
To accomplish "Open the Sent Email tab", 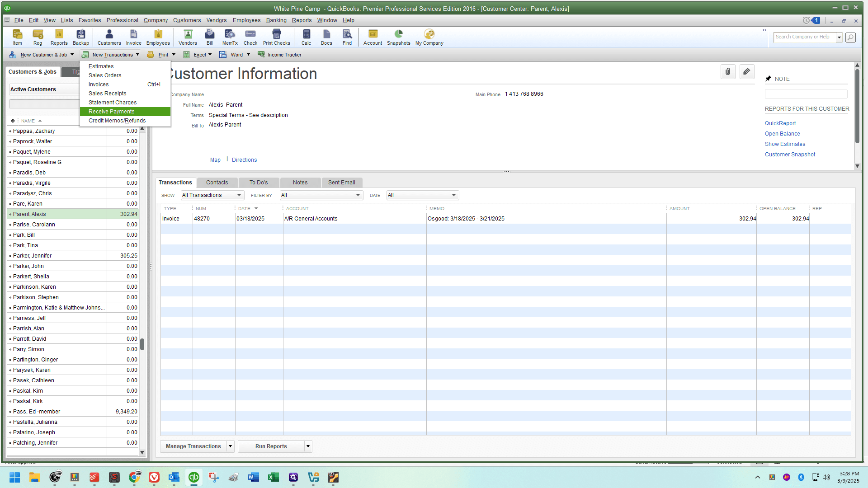I will click(342, 183).
